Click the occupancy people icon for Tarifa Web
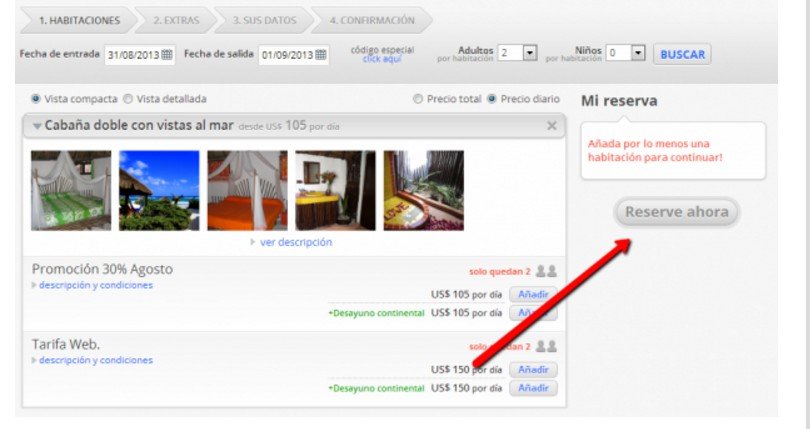 pos(546,346)
